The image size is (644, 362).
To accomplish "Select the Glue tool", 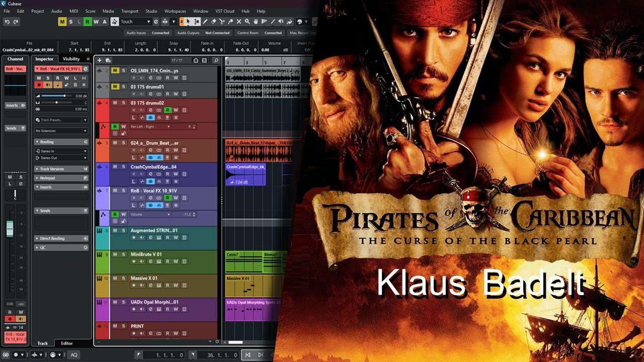I will 230,22.
